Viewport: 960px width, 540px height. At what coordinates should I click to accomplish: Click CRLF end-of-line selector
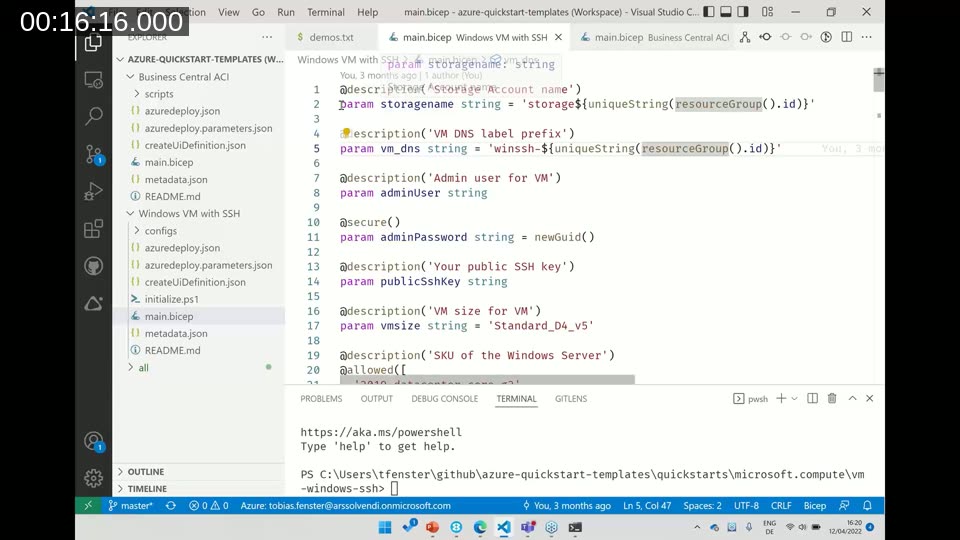[781, 506]
